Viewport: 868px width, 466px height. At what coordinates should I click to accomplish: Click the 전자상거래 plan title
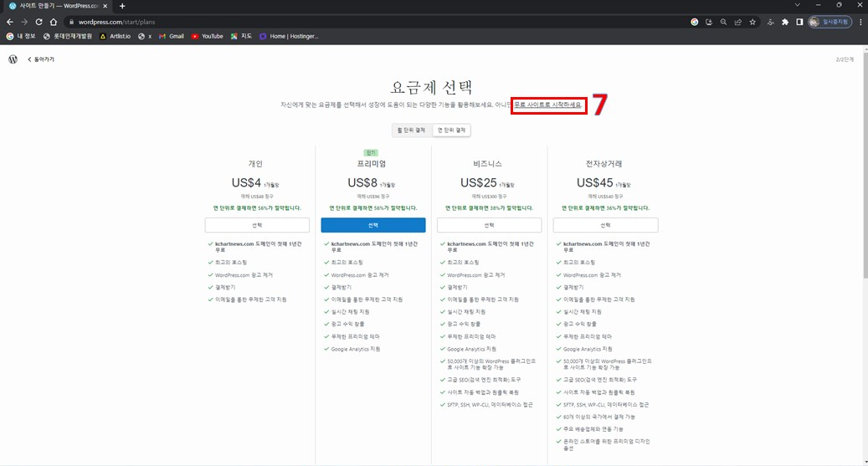coord(604,164)
